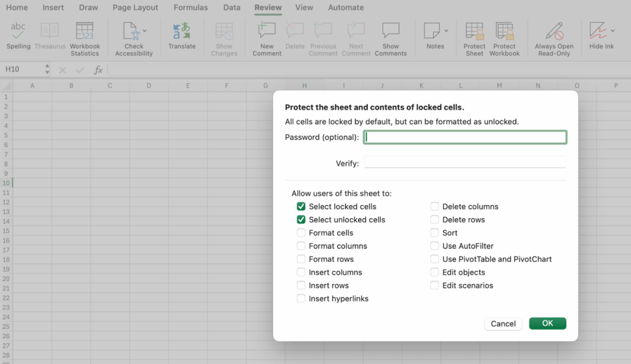Select column P header
631x364 pixels.
tap(616, 85)
